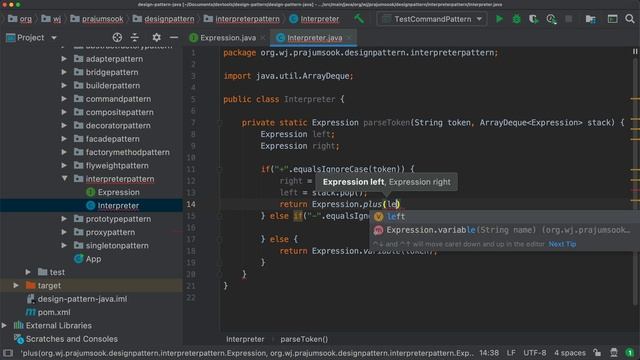Click the pause icon above editor scrollbar
640x360 pixels.
point(635,51)
